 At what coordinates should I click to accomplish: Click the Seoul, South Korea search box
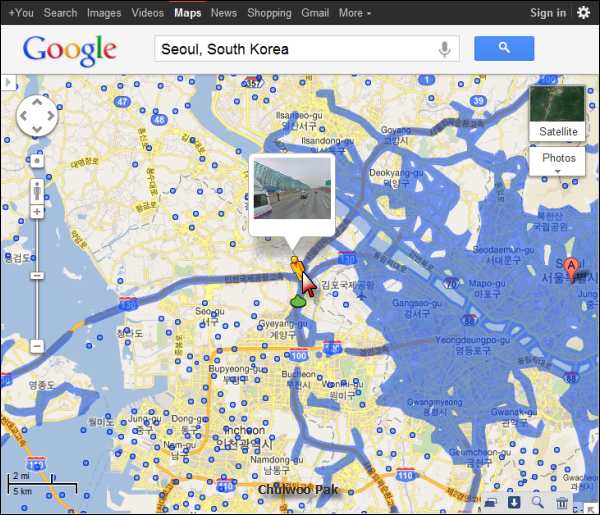(x=307, y=49)
